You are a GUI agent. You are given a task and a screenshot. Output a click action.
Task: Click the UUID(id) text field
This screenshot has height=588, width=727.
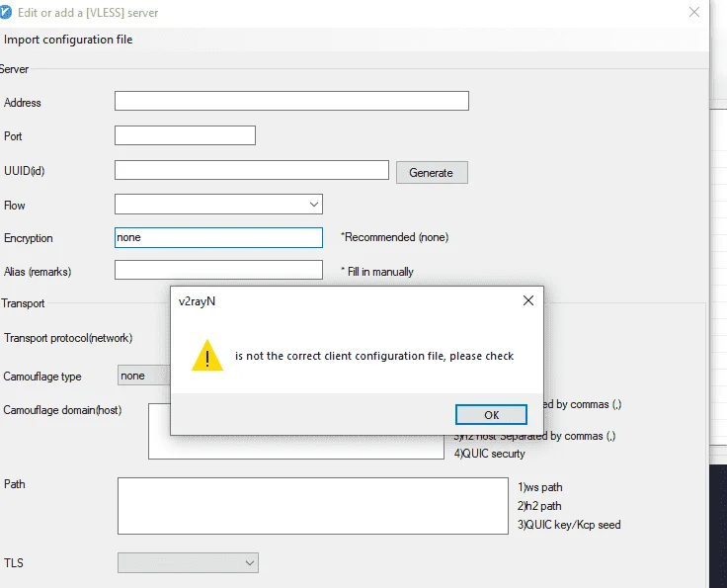click(x=252, y=170)
